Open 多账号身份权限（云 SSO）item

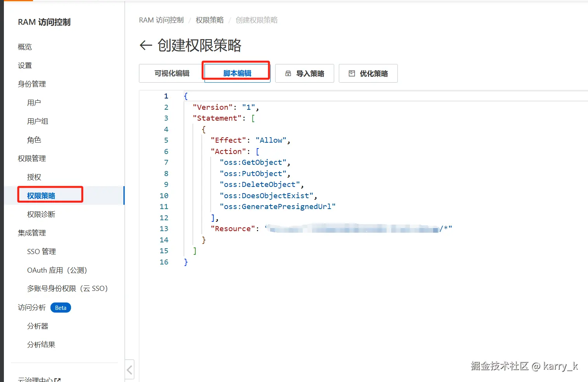click(x=68, y=289)
